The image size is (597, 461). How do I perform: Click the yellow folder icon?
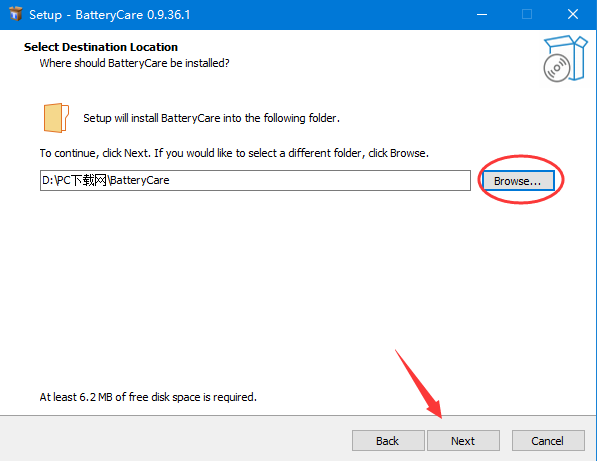click(x=56, y=118)
